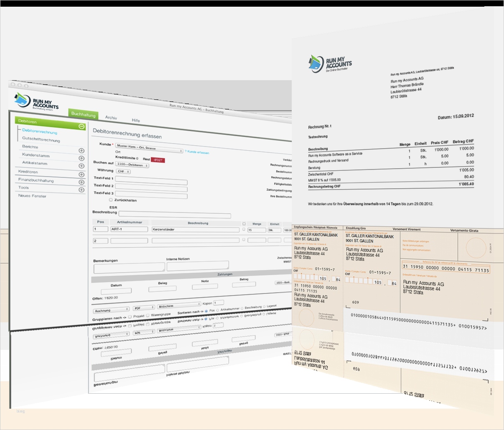
Task: Click the Zahlungen Betrag field
Action: [244, 284]
